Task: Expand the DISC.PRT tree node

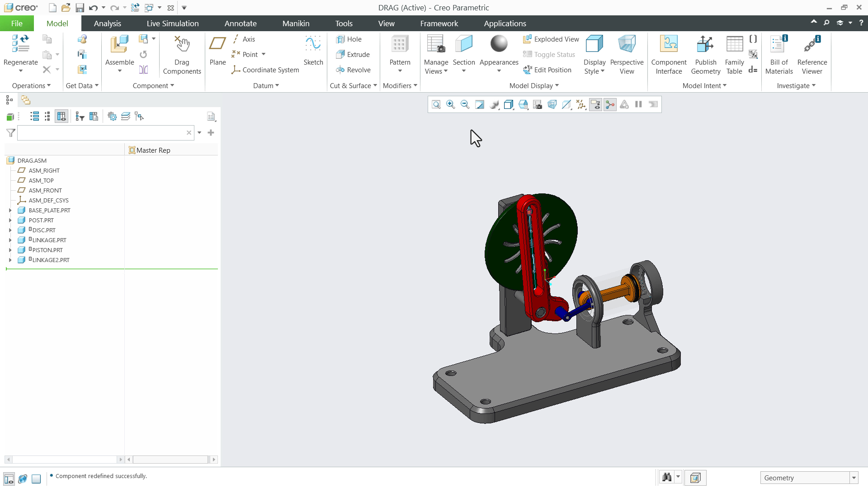Action: point(10,230)
